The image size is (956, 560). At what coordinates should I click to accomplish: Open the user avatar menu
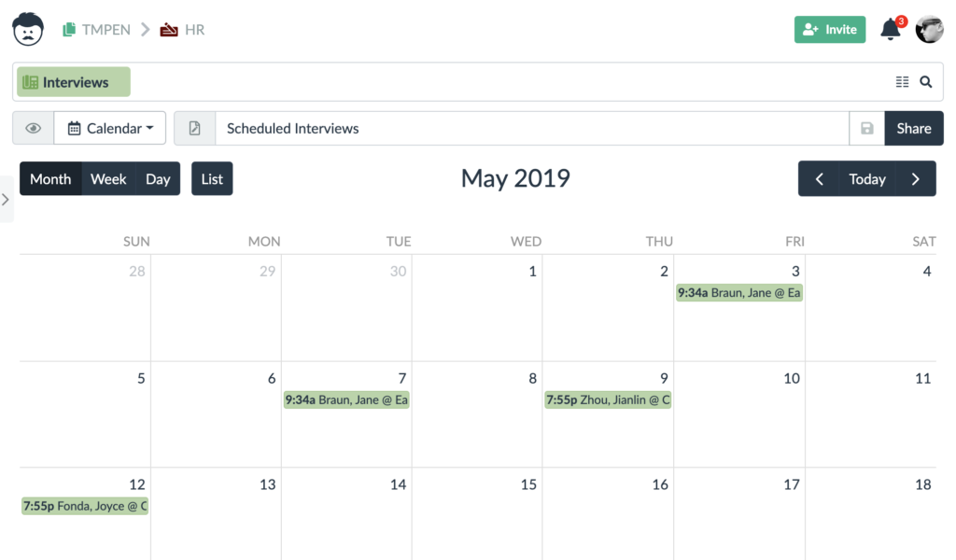tap(929, 30)
